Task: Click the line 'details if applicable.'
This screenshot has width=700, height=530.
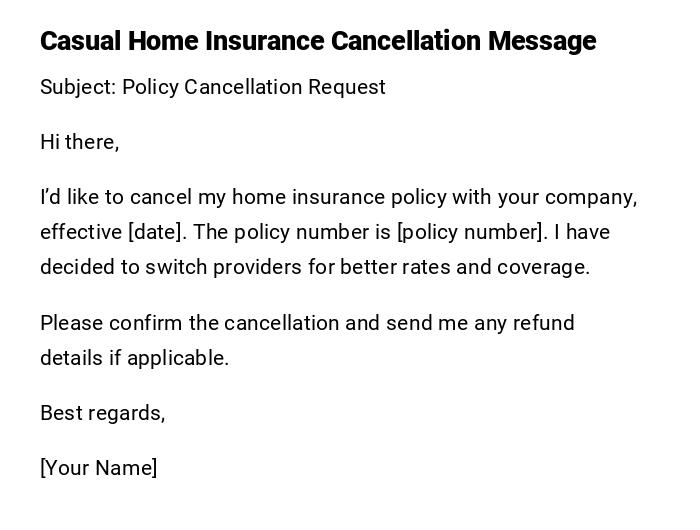Action: [135, 358]
